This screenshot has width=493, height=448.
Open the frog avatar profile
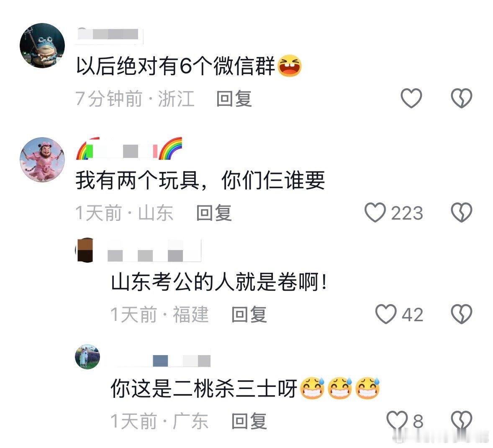pyautogui.click(x=42, y=45)
